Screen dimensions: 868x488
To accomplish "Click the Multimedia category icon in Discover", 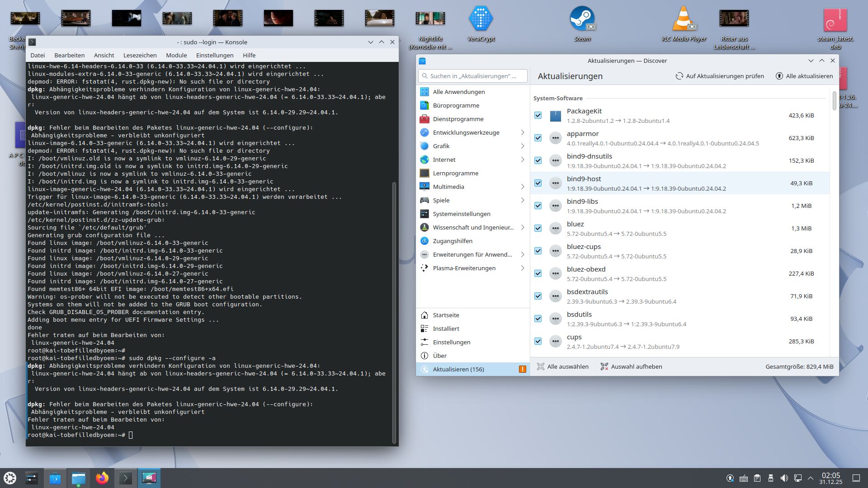I will [x=424, y=187].
